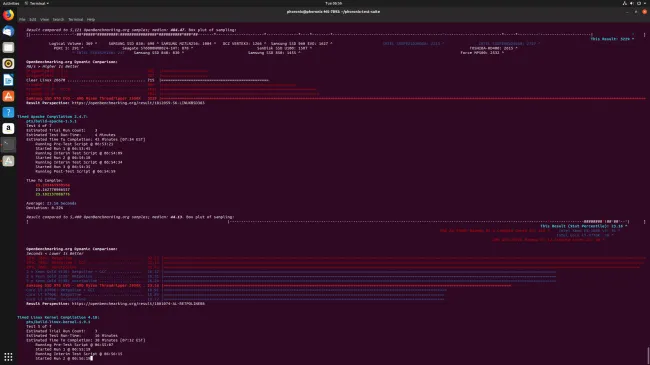
Task: Click the 'pts/build-linux-kernel' test name line
Action: [x=58, y=322]
